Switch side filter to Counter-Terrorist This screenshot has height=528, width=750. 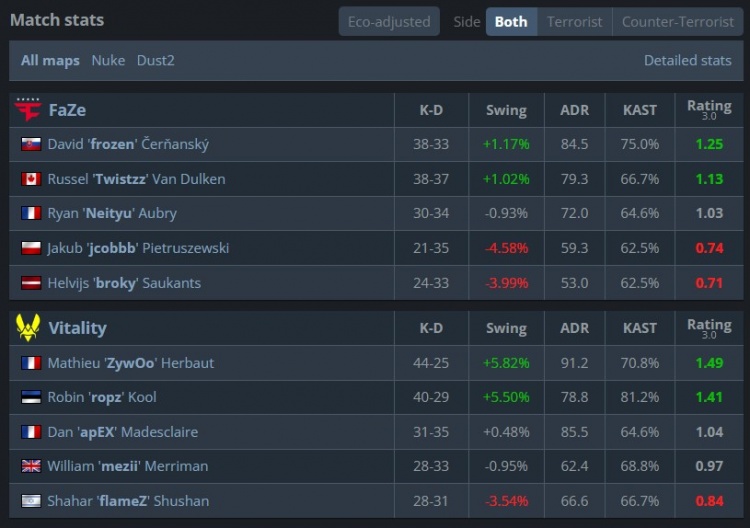coord(678,22)
